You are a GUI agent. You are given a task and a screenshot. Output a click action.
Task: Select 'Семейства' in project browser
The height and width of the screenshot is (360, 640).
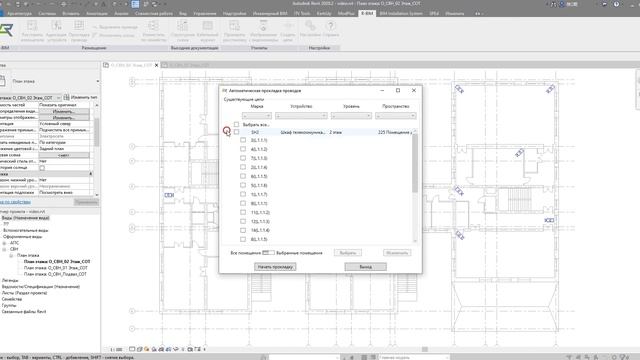tap(12, 299)
